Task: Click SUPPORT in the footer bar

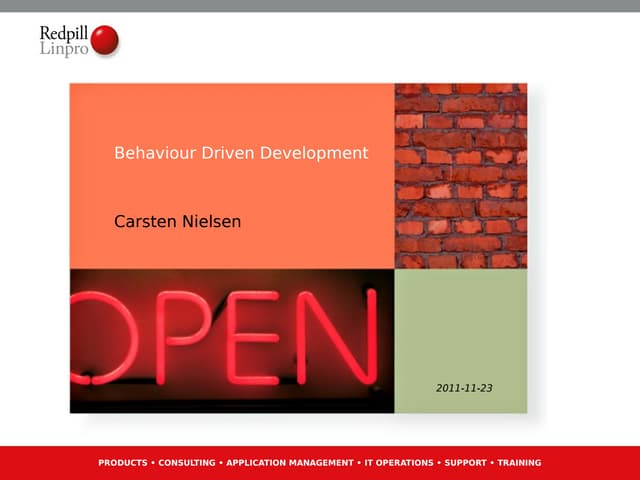Action: (x=465, y=463)
